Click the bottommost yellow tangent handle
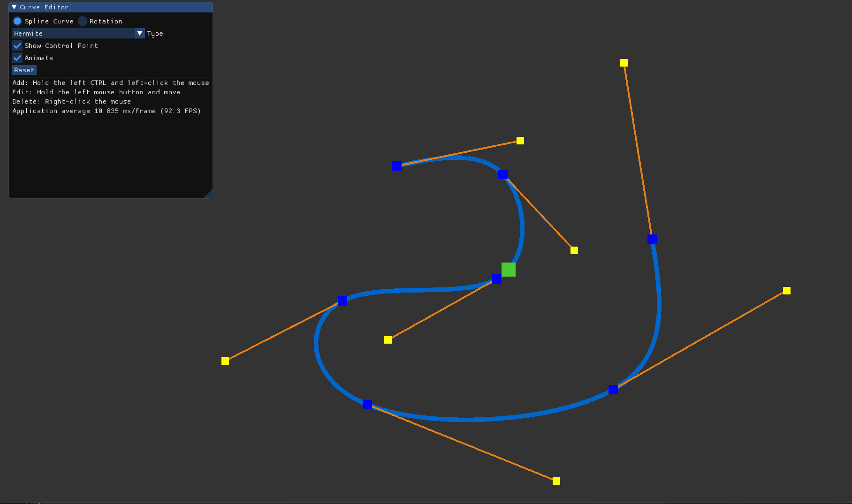Screen dimensions: 852x504 coord(556,481)
